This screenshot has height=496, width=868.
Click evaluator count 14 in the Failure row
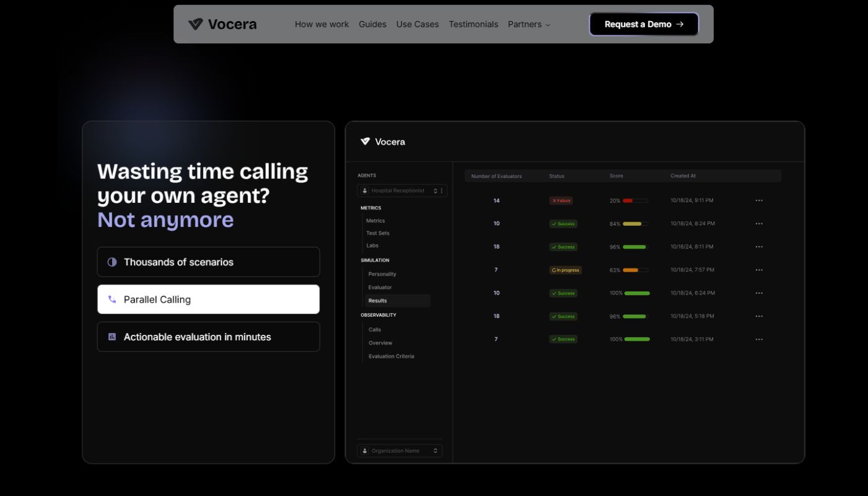(496, 201)
